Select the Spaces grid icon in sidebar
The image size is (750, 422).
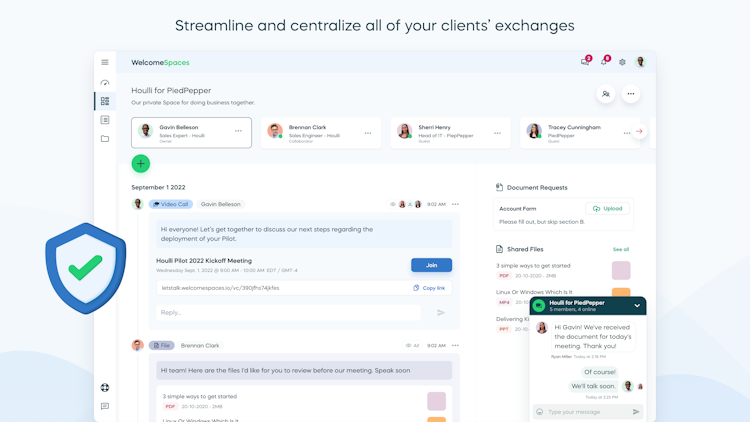click(105, 101)
